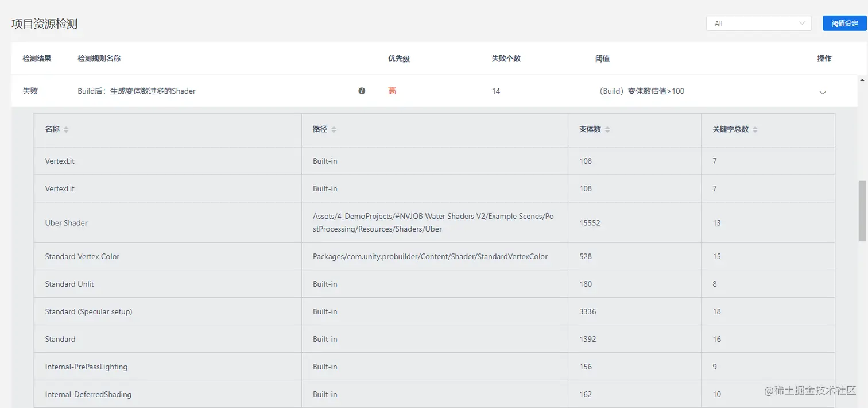
Task: Sort the 变体数 column descending
Action: tap(607, 131)
